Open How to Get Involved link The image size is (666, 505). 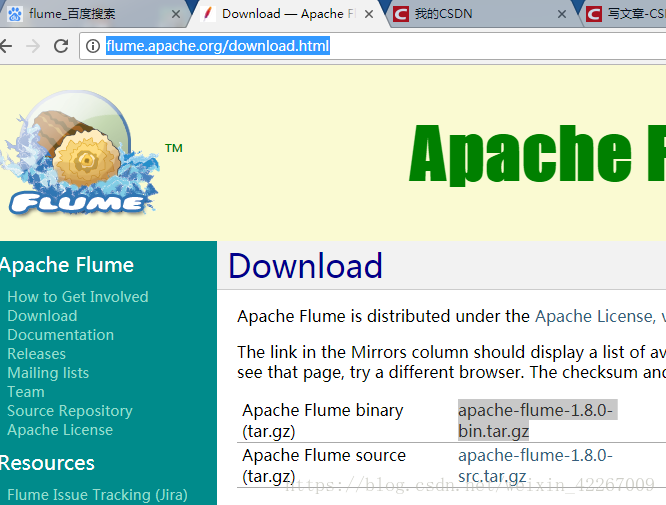(78, 296)
